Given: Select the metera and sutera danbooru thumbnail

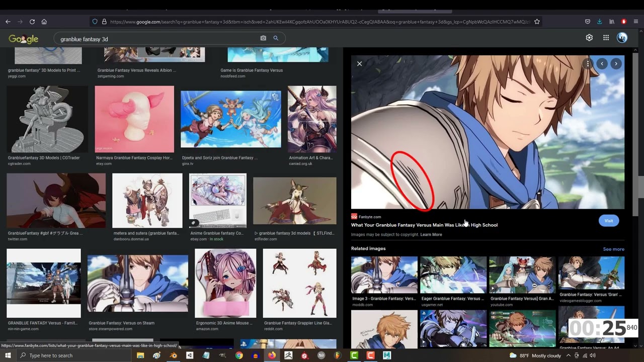Looking at the screenshot, I should pos(147,201).
